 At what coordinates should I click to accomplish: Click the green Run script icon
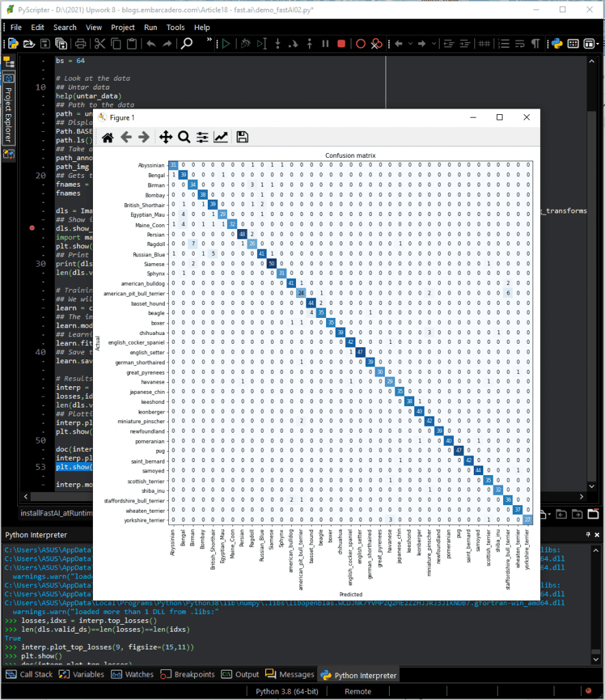(226, 44)
